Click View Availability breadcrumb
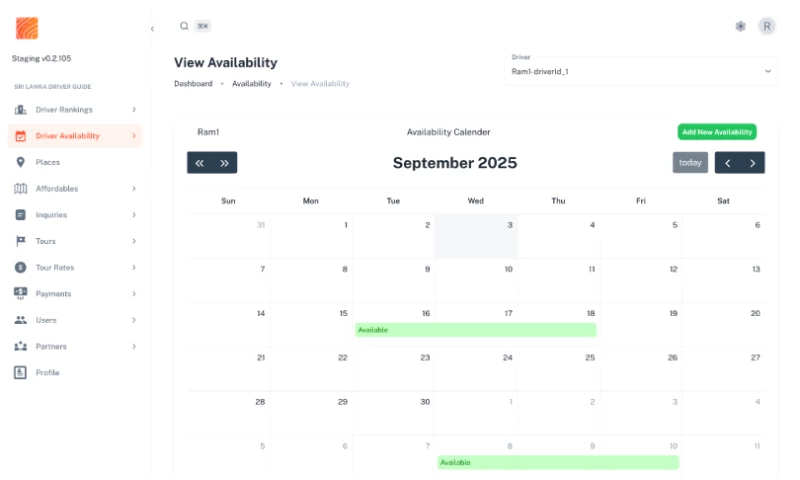 [x=320, y=84]
